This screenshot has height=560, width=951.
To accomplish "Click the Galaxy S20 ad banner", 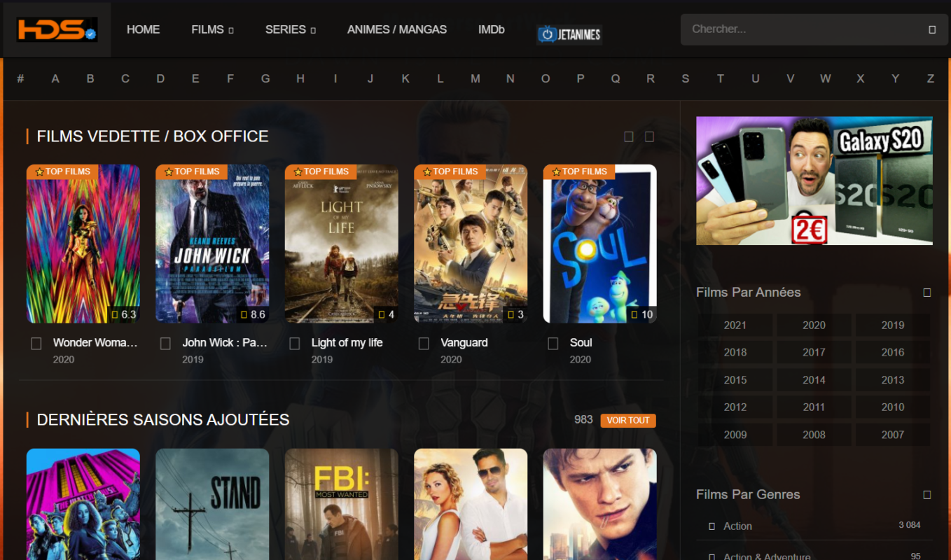I will 814,181.
